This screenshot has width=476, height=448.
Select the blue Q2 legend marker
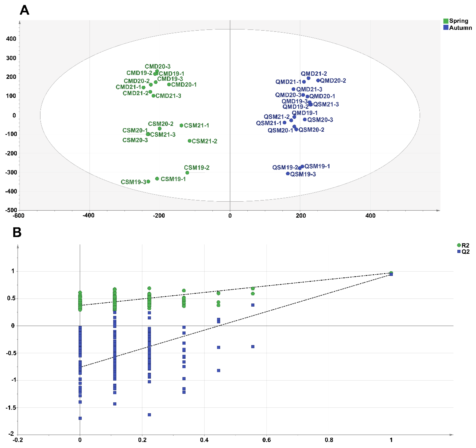(459, 252)
